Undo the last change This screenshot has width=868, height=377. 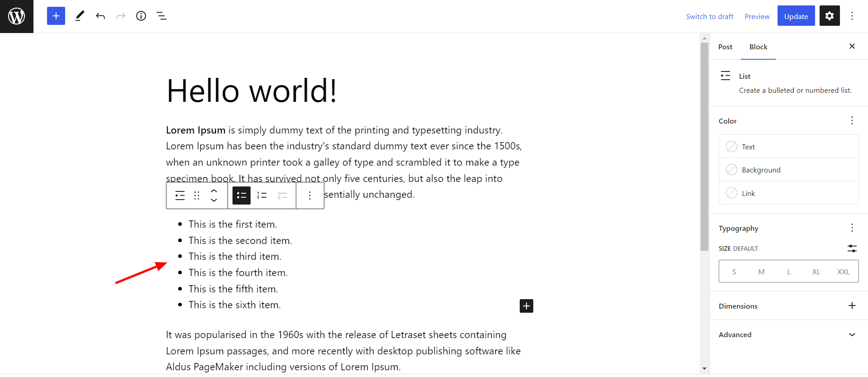click(100, 15)
